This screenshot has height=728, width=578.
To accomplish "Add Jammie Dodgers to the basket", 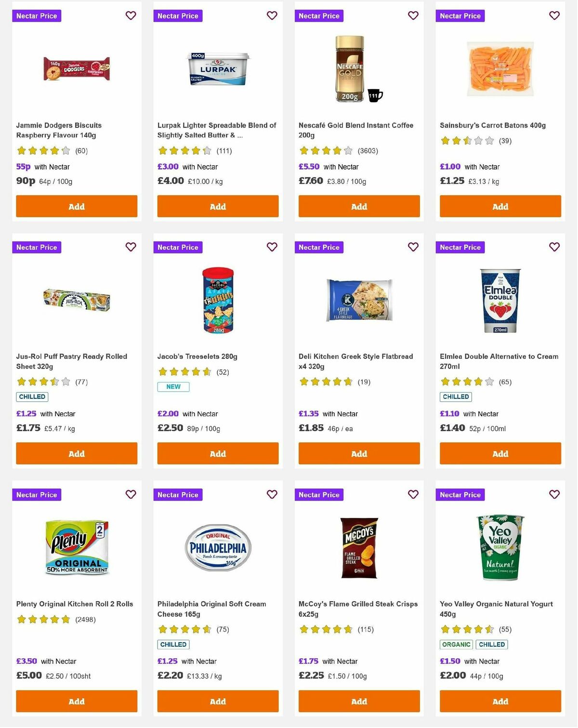I will (x=76, y=206).
